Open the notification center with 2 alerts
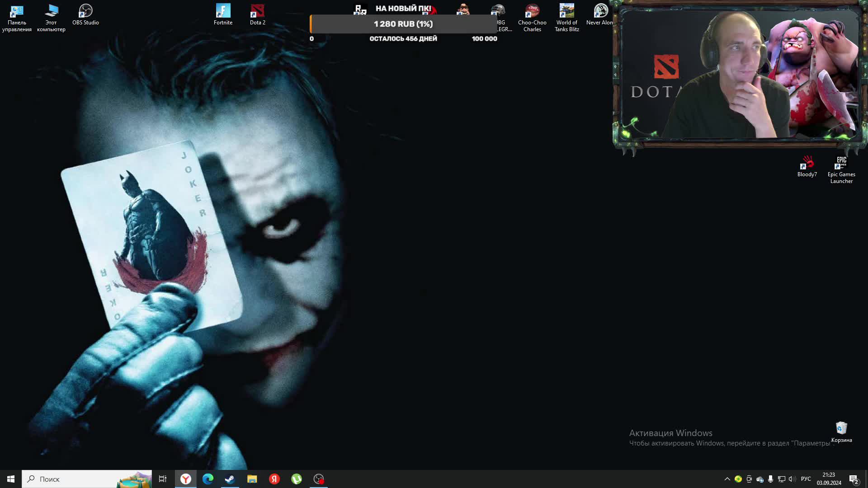This screenshot has width=868, height=488. (x=854, y=479)
